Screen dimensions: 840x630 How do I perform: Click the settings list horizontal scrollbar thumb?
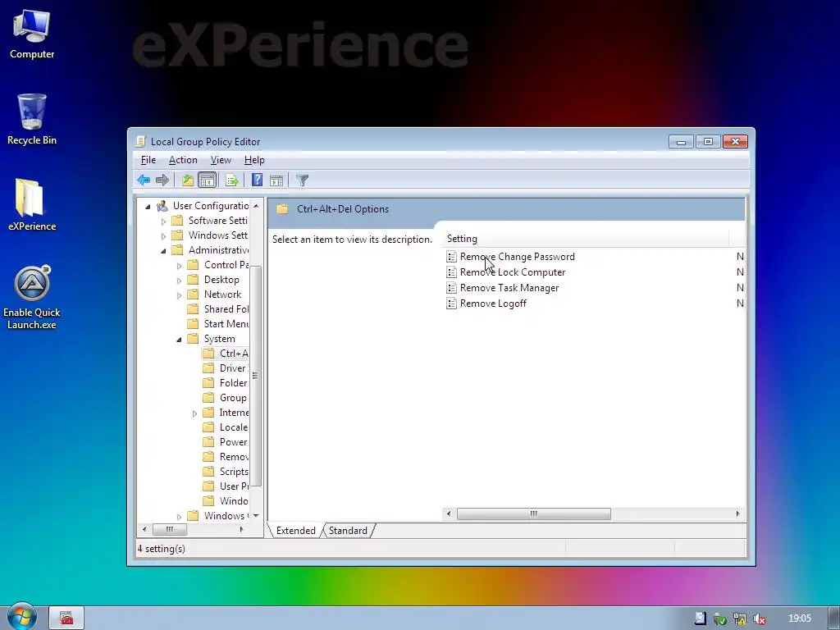[x=533, y=514]
